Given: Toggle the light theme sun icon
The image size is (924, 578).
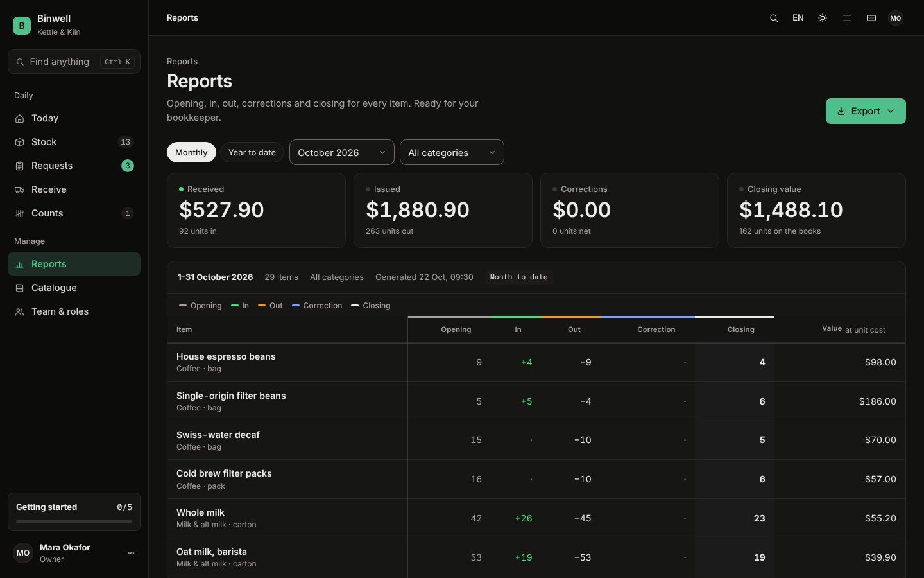Looking at the screenshot, I should (x=823, y=18).
